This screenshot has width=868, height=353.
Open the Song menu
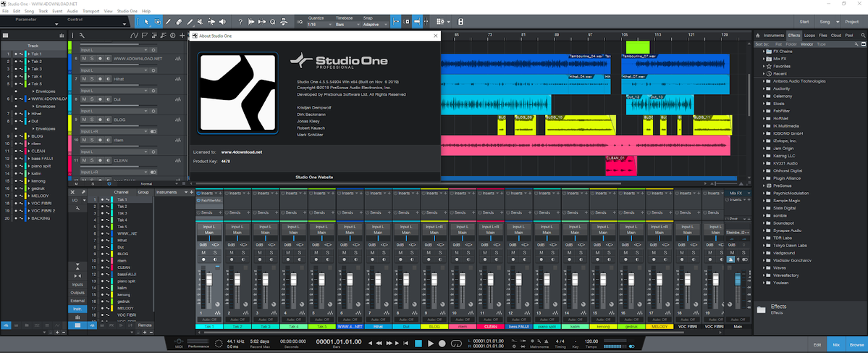tap(28, 11)
